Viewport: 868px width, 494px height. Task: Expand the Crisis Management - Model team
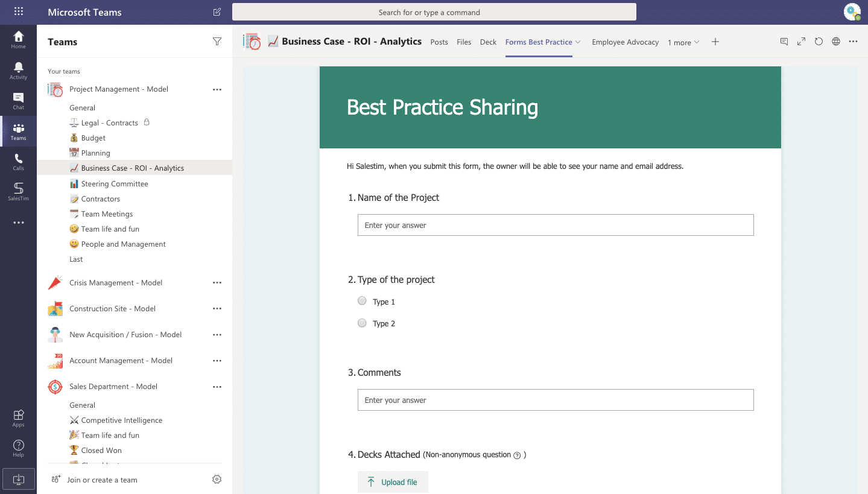(x=116, y=283)
